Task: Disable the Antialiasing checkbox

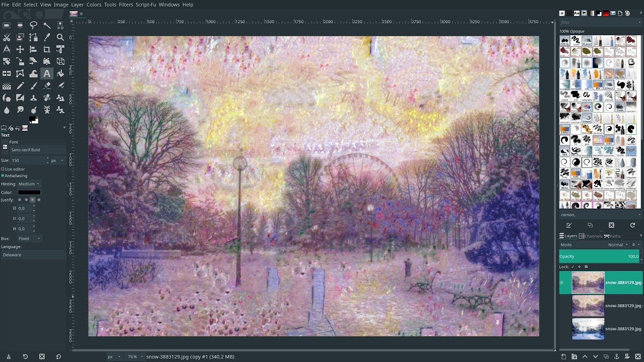Action: (3, 176)
